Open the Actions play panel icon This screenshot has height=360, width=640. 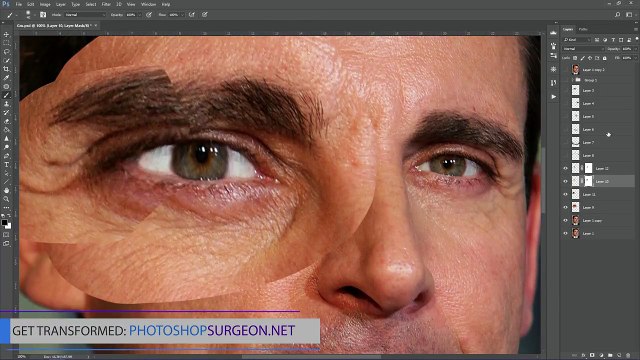(x=553, y=97)
